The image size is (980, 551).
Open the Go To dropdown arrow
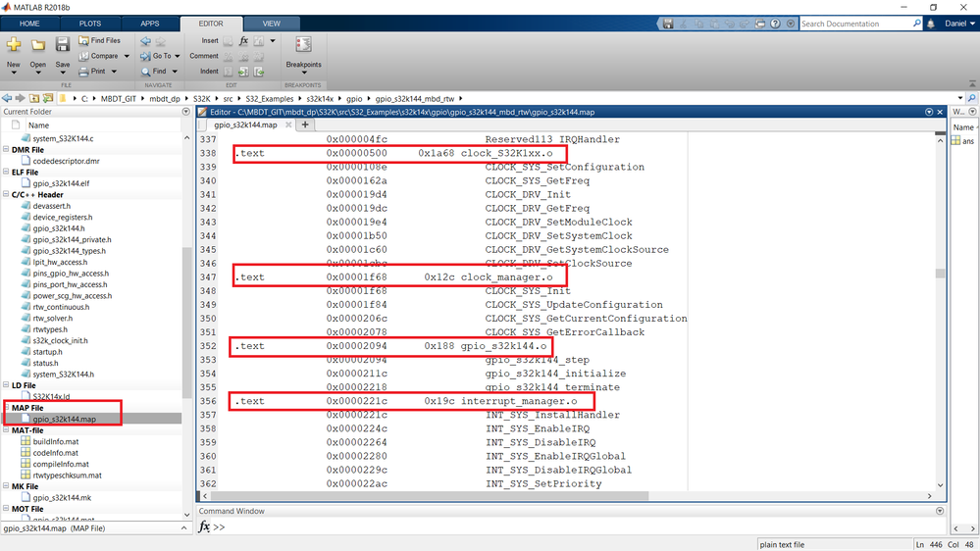[178, 56]
